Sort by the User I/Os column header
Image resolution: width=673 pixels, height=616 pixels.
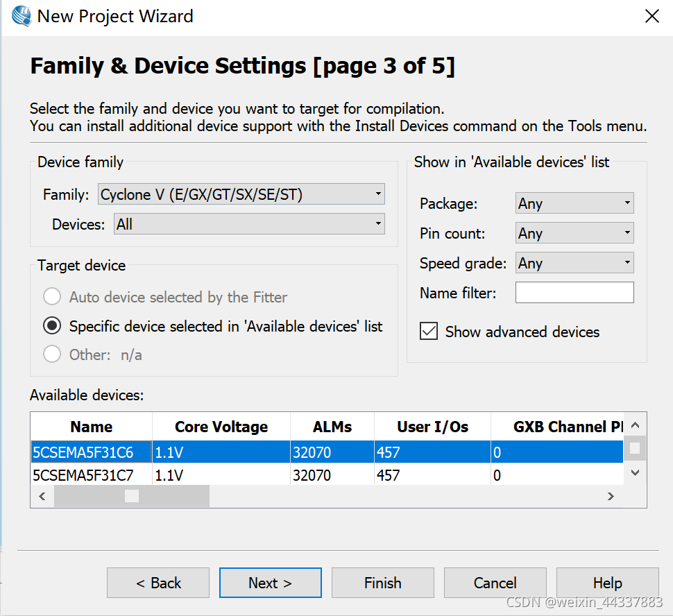click(x=433, y=427)
